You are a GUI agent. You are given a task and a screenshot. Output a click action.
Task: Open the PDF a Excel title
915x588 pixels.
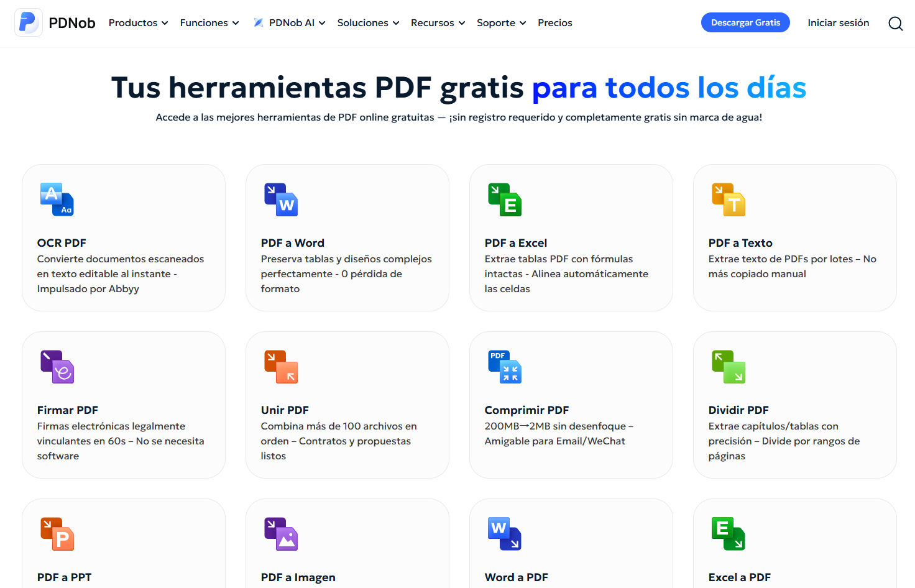pos(516,243)
